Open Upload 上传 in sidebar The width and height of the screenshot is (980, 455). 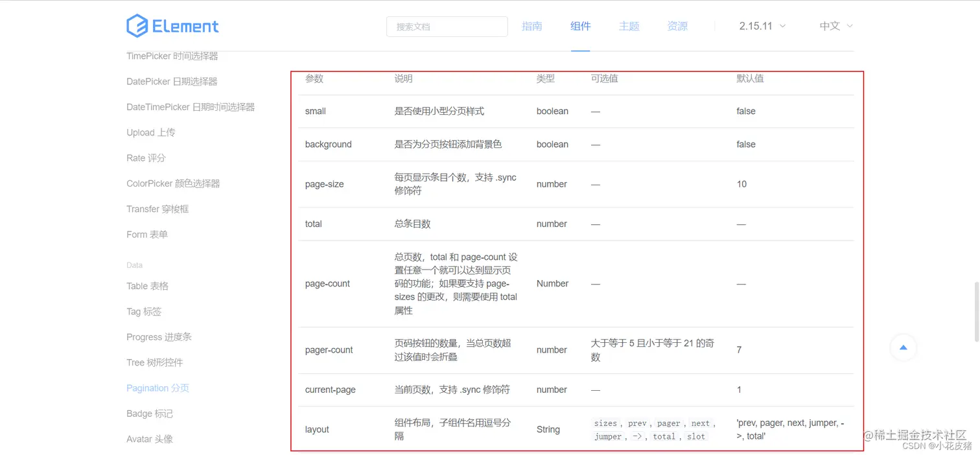pyautogui.click(x=150, y=132)
